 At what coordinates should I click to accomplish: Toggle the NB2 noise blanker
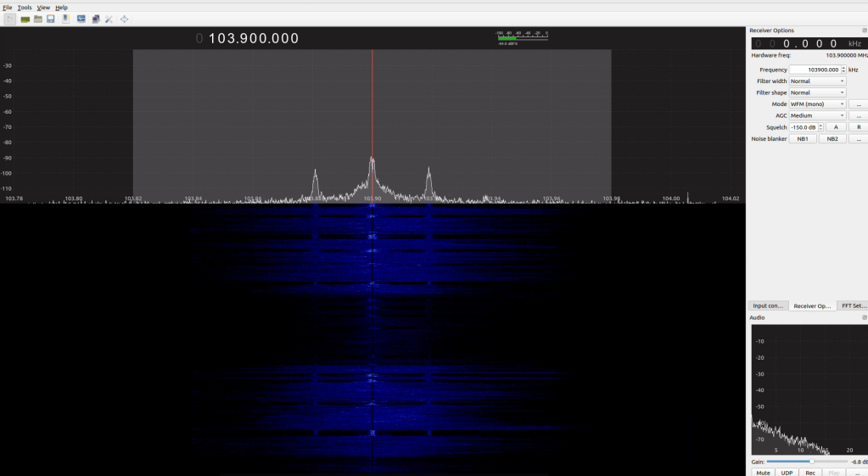tap(832, 139)
